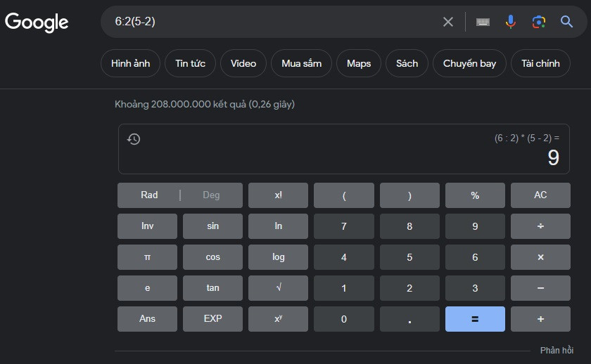Image resolution: width=591 pixels, height=364 pixels.
Task: Go to Google homepage via logo
Action: pos(37,22)
